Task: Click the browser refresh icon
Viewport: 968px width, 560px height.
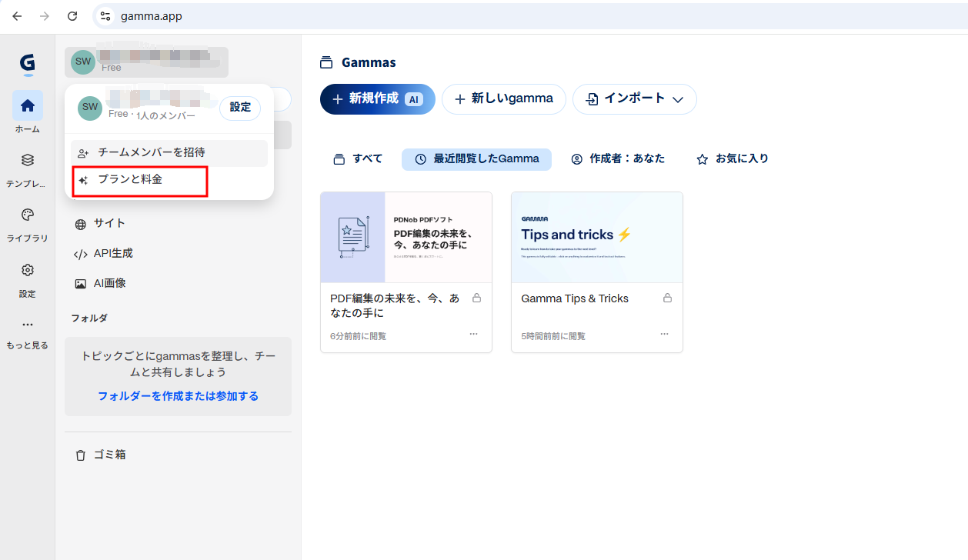Action: 72,15
